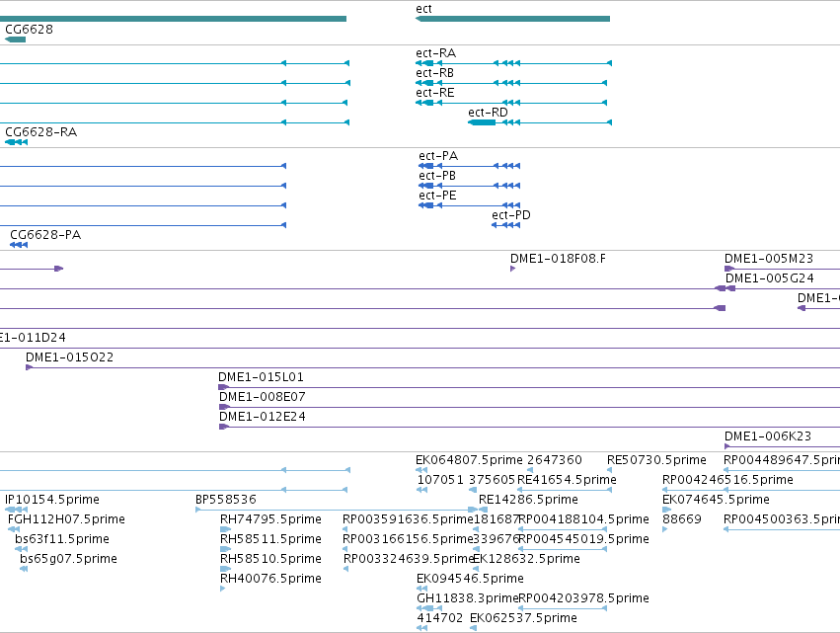Select the ect-PD protein label

[511, 215]
